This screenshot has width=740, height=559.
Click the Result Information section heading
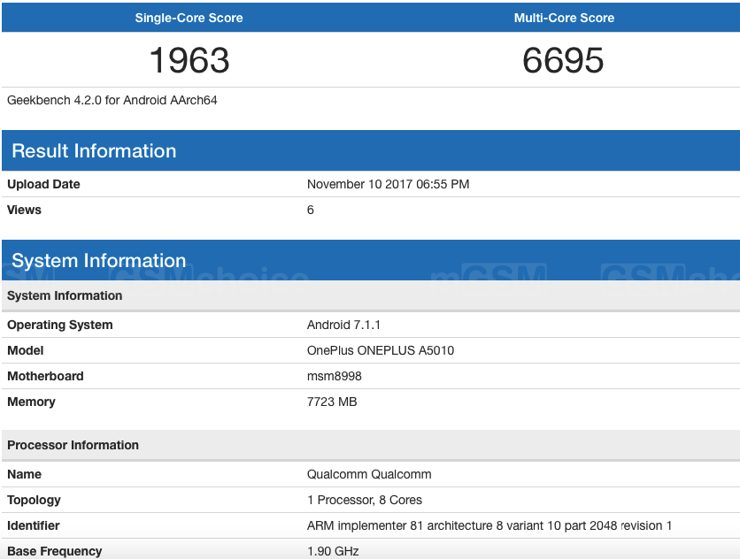click(x=94, y=151)
